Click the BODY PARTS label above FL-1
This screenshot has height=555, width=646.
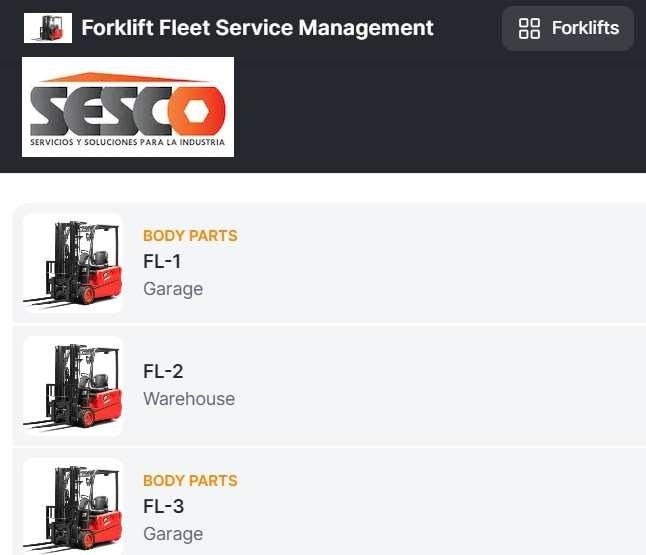(190, 236)
